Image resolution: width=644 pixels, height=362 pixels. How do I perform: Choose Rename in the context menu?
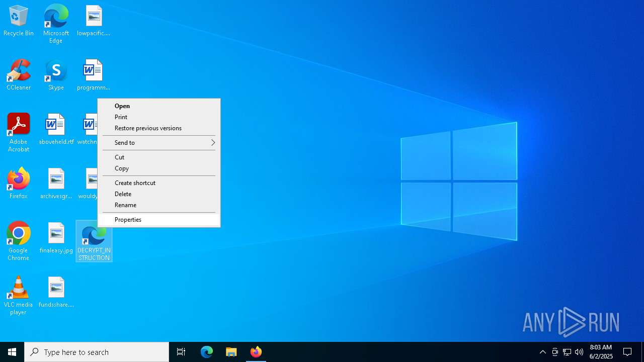tap(158, 205)
